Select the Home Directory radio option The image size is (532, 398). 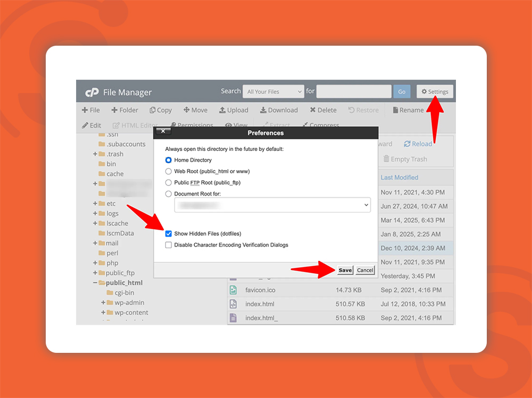(x=168, y=160)
